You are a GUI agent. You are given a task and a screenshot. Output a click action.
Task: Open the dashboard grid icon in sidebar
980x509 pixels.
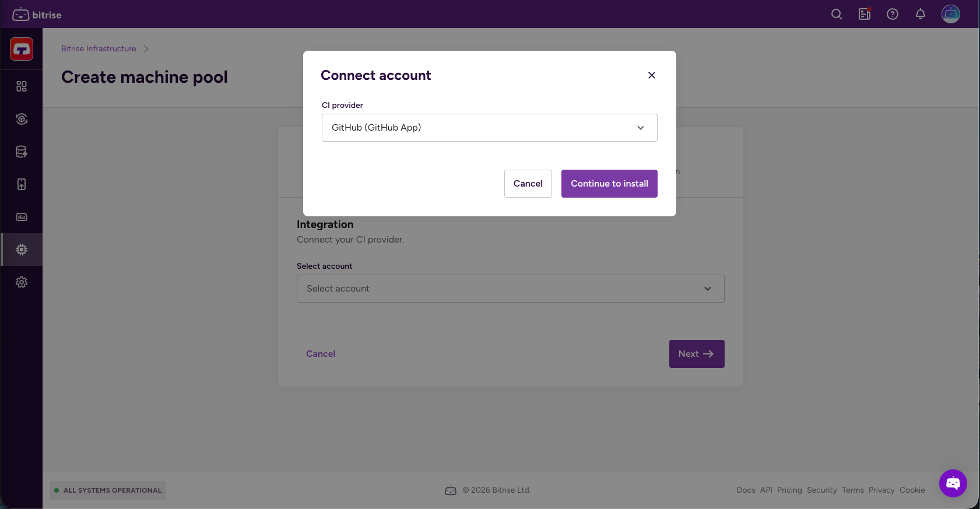[x=22, y=86]
